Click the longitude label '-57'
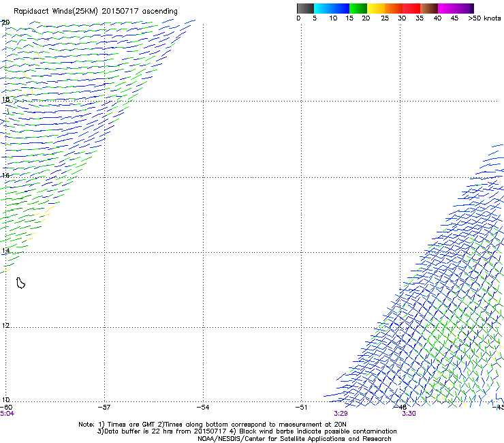Screen dimensions: 504x443 (104, 408)
